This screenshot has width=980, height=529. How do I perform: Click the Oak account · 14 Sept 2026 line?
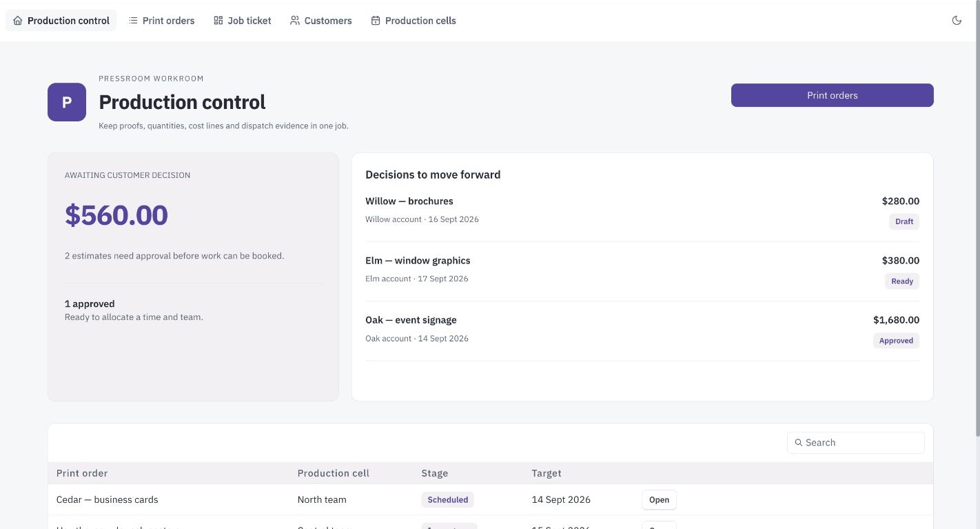(417, 338)
